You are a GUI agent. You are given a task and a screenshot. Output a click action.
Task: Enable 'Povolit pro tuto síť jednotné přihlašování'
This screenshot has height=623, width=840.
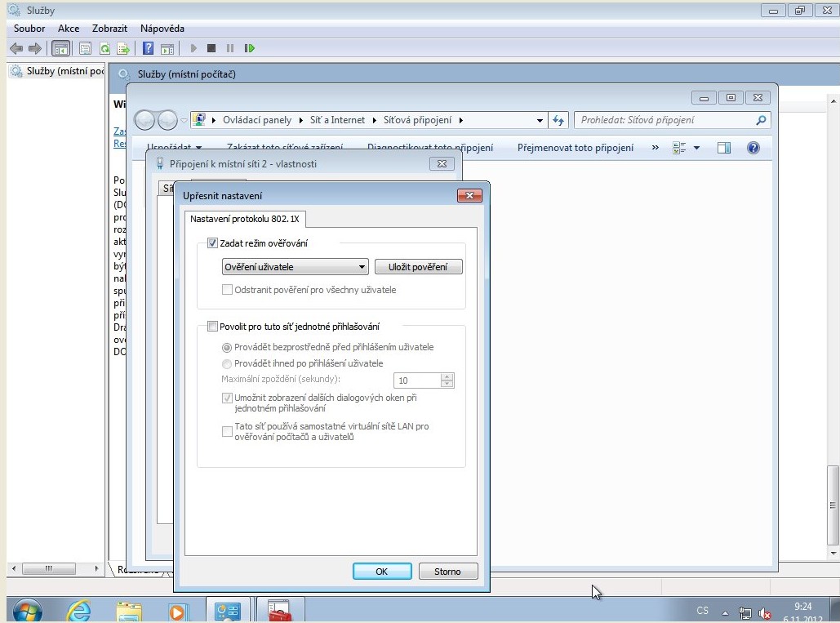point(213,327)
